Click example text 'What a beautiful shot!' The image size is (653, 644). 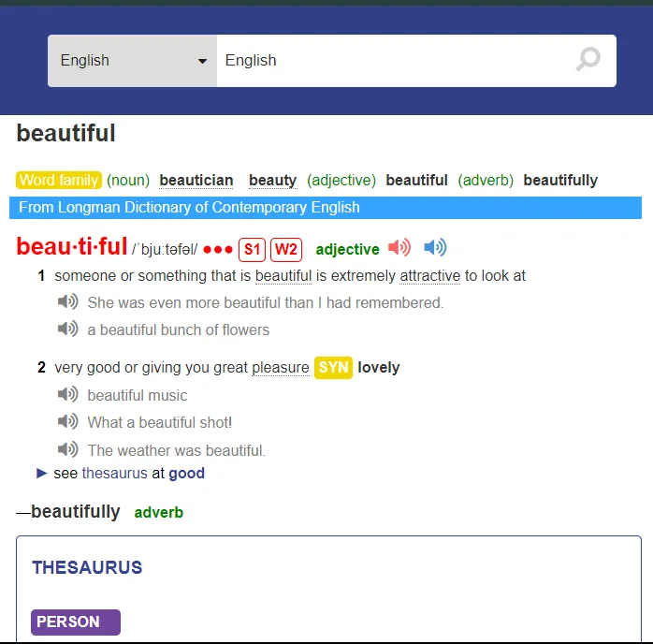click(159, 423)
